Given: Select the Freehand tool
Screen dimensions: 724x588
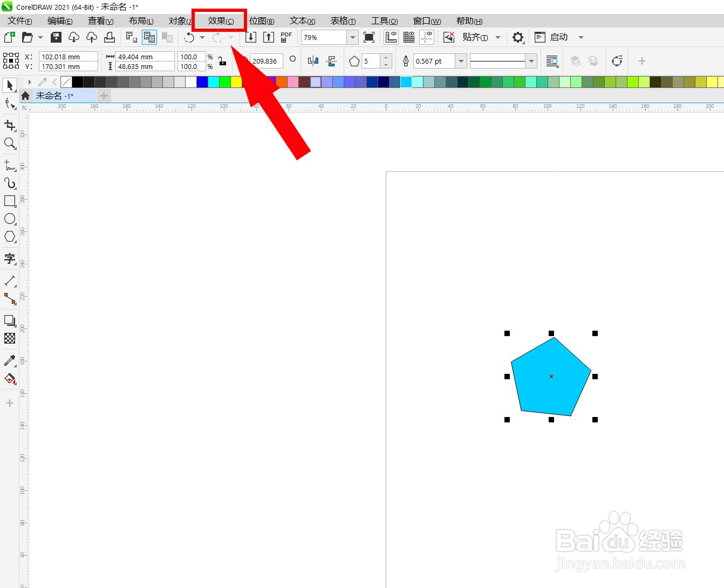Looking at the screenshot, I should coord(10,166).
